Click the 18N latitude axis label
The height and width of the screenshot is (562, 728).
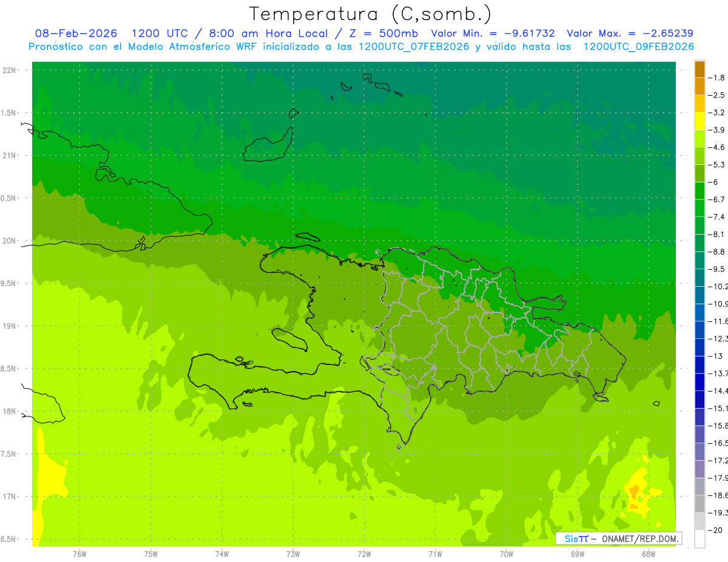click(9, 411)
